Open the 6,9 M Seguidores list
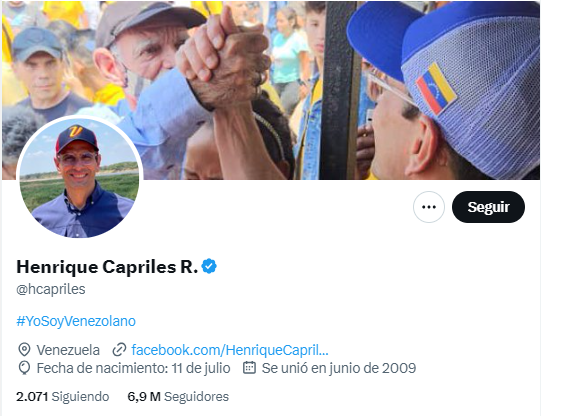The image size is (562, 416). coord(178,397)
